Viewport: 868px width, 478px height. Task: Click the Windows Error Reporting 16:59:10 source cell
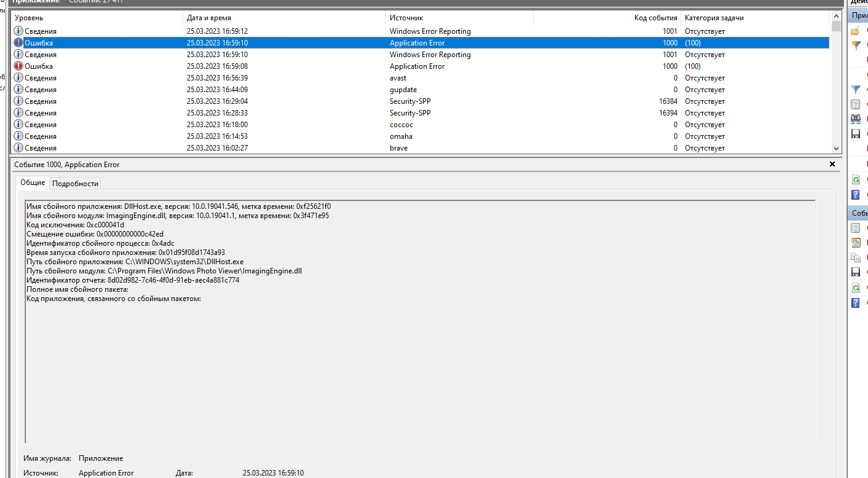(430, 55)
